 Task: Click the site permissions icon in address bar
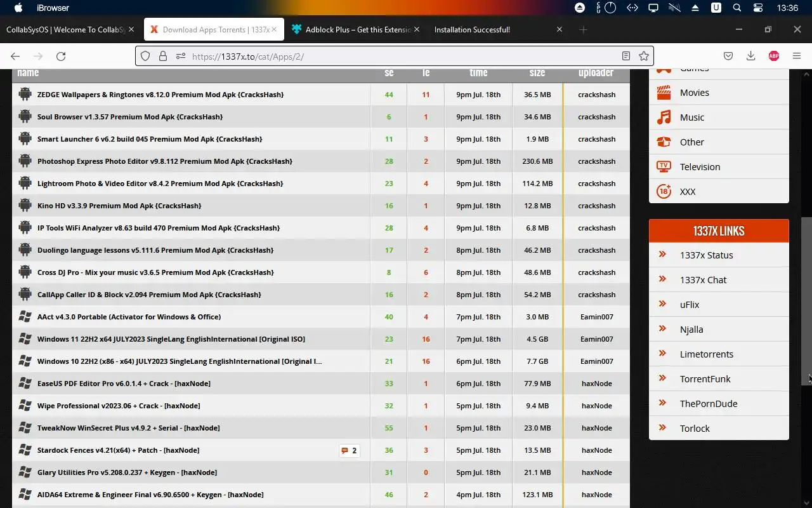(x=181, y=56)
